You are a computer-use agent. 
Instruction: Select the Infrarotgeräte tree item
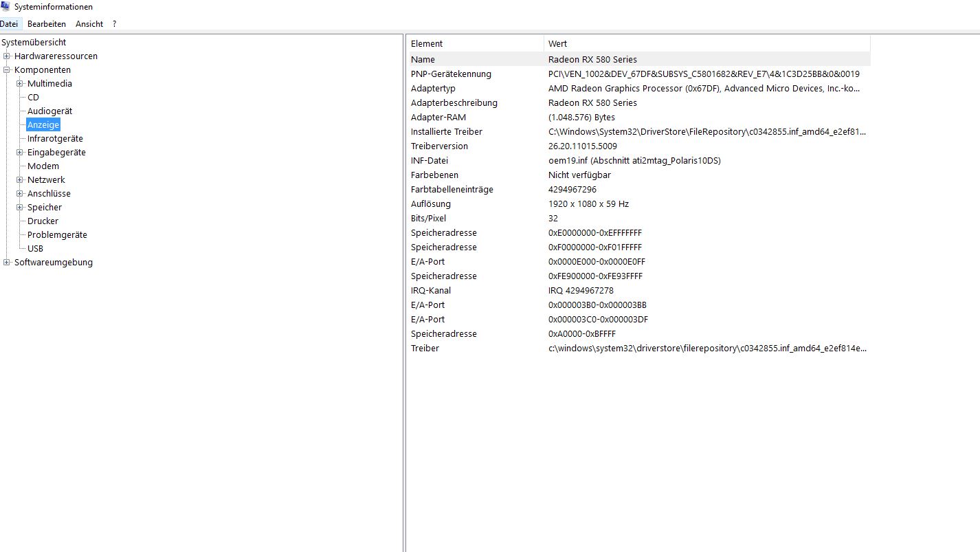click(x=55, y=139)
